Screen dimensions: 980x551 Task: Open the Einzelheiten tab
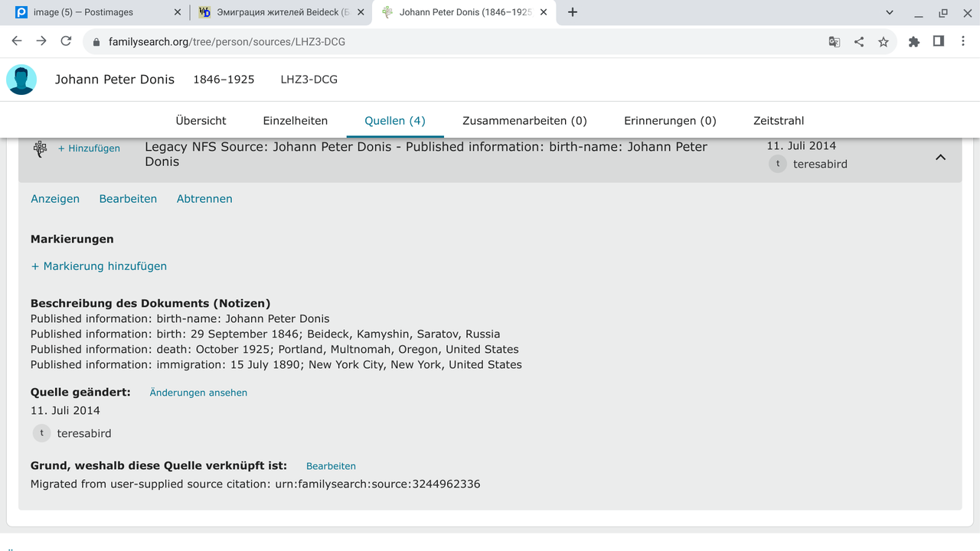coord(296,121)
